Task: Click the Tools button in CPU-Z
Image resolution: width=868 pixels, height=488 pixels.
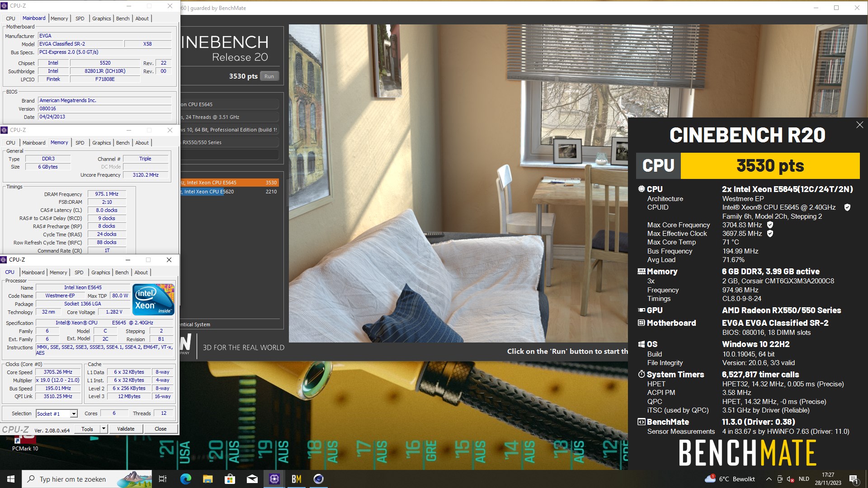Action: pyautogui.click(x=87, y=429)
